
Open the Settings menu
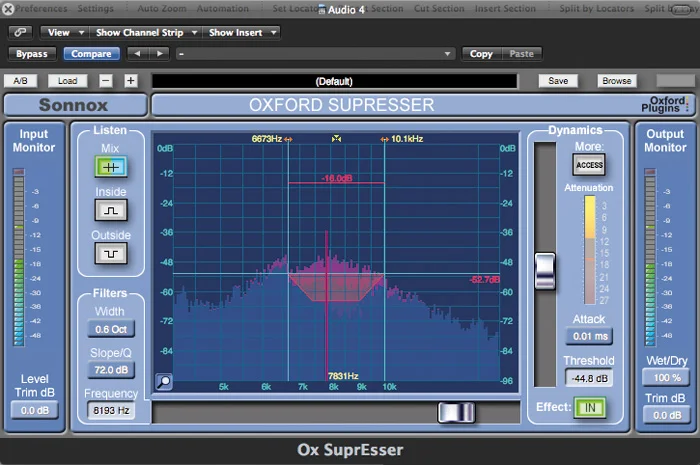point(95,8)
